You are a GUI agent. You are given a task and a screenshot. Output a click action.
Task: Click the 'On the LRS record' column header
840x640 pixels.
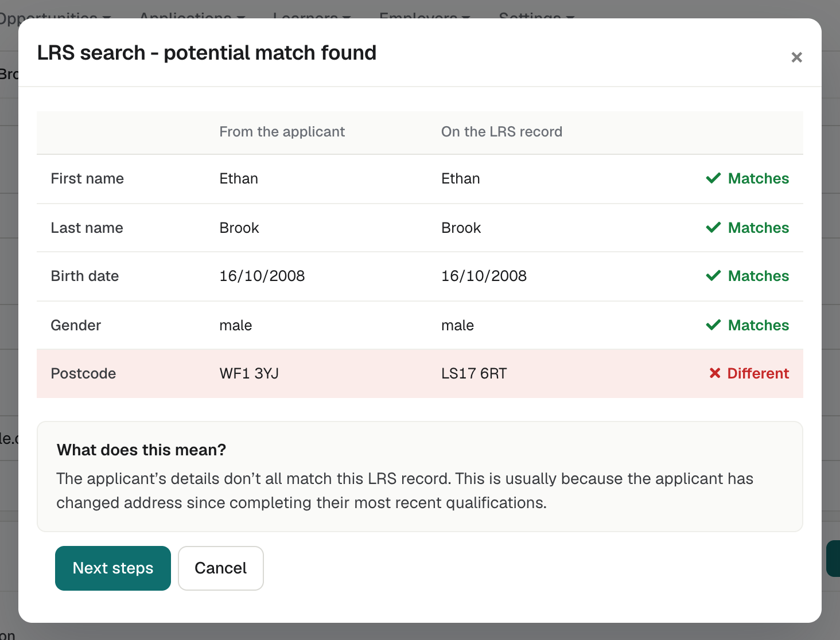[x=501, y=131]
